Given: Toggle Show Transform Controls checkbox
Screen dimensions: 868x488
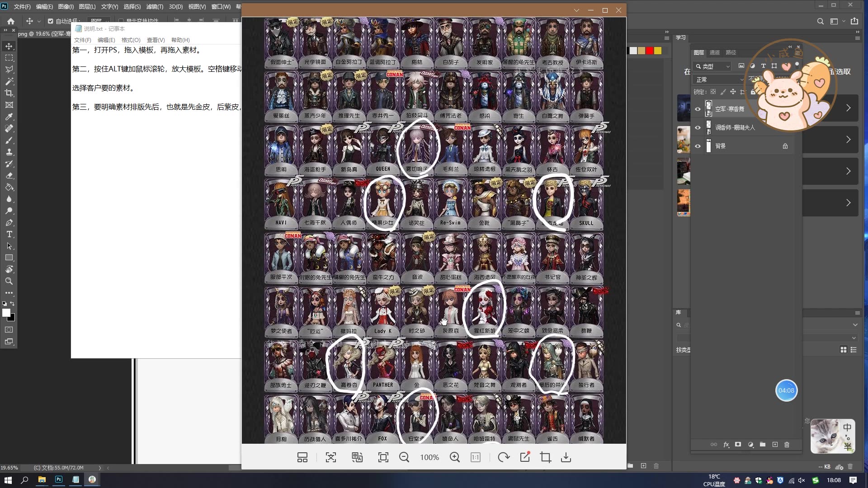Looking at the screenshot, I should (121, 21).
